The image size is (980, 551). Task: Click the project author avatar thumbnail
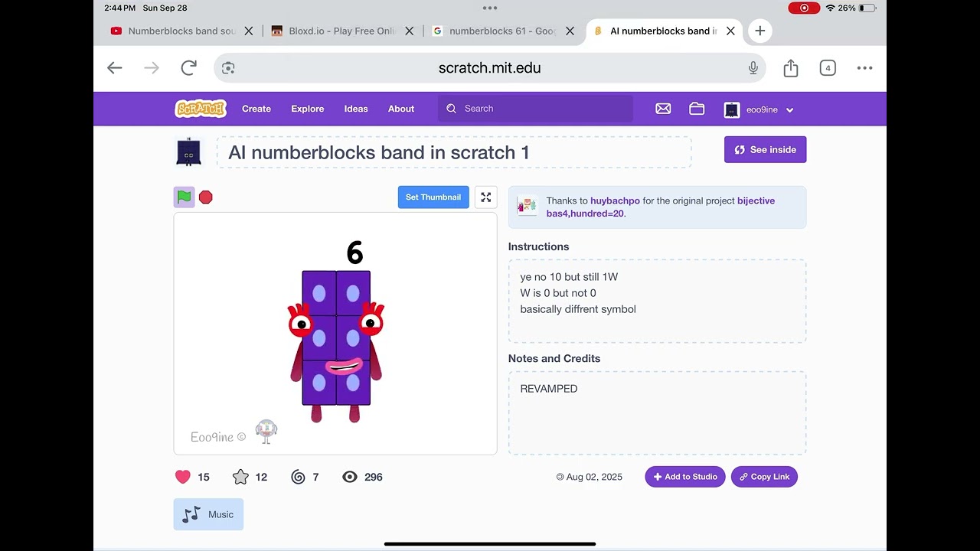coord(188,152)
